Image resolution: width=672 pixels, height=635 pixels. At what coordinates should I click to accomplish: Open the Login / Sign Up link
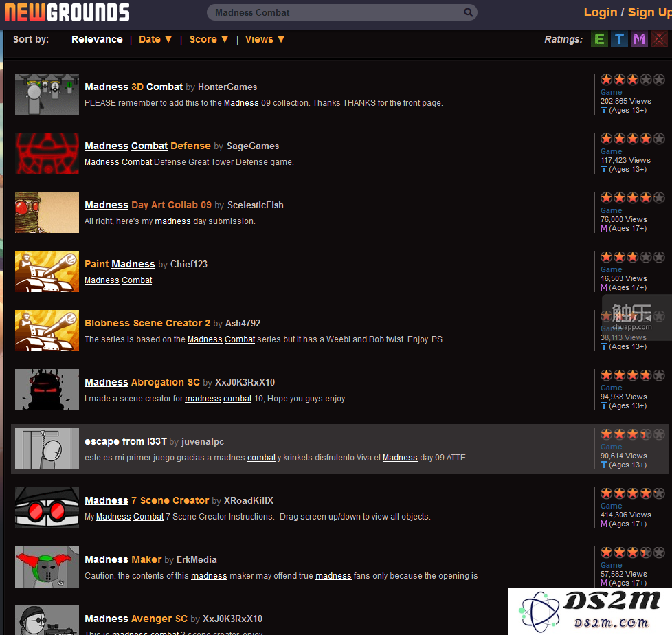627,12
